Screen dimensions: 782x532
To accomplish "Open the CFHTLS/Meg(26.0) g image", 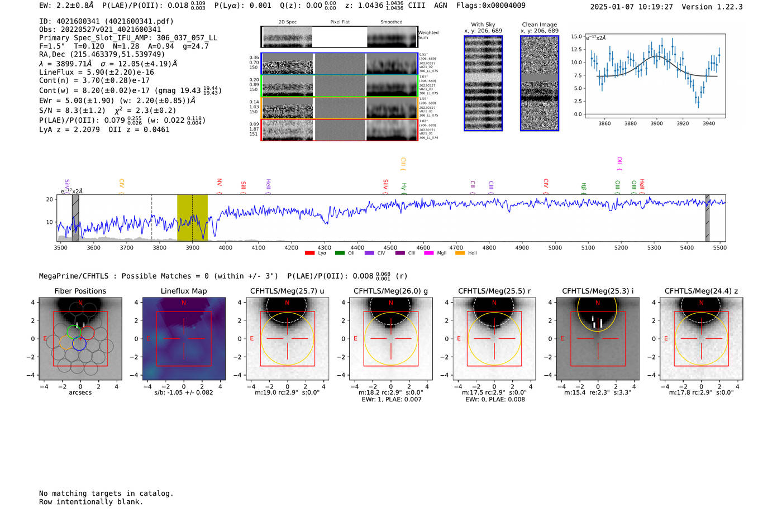I will coord(390,339).
